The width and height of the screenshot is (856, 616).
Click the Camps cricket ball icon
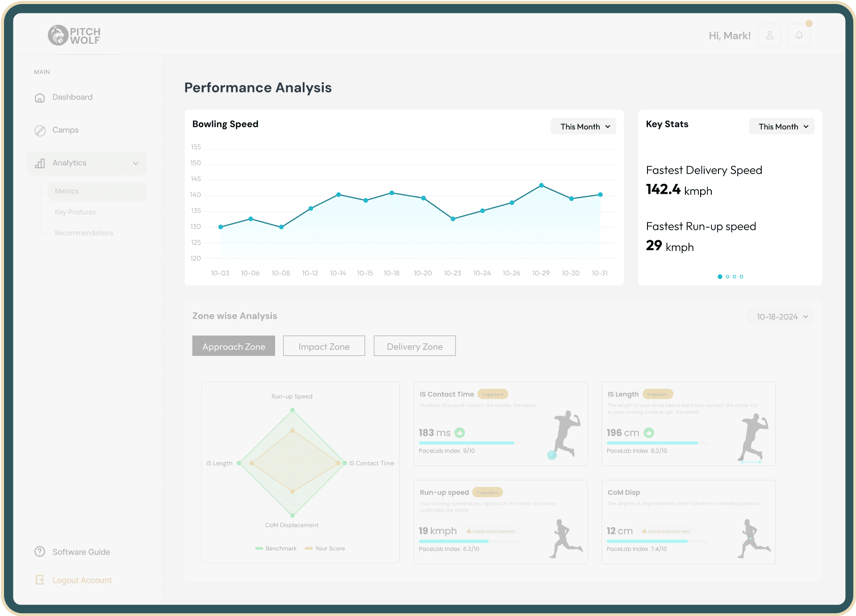click(x=40, y=130)
